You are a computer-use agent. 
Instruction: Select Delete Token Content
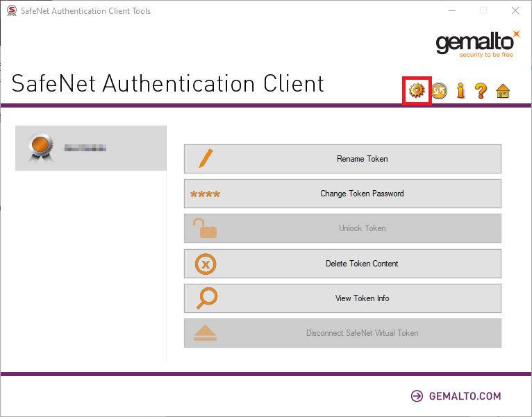point(342,264)
